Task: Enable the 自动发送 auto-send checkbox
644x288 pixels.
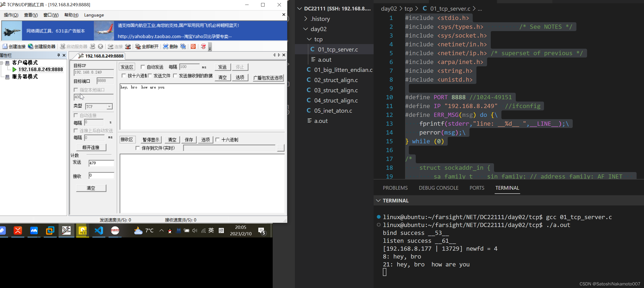Action: pos(143,67)
